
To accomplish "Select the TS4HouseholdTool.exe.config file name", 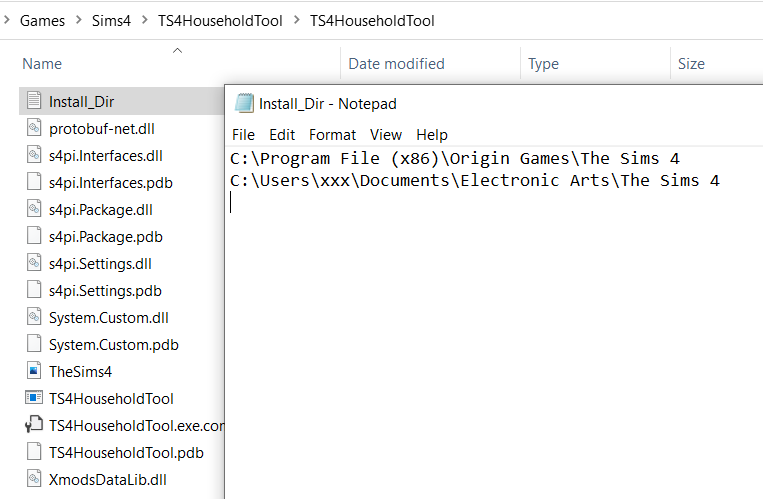I will pyautogui.click(x=136, y=425).
